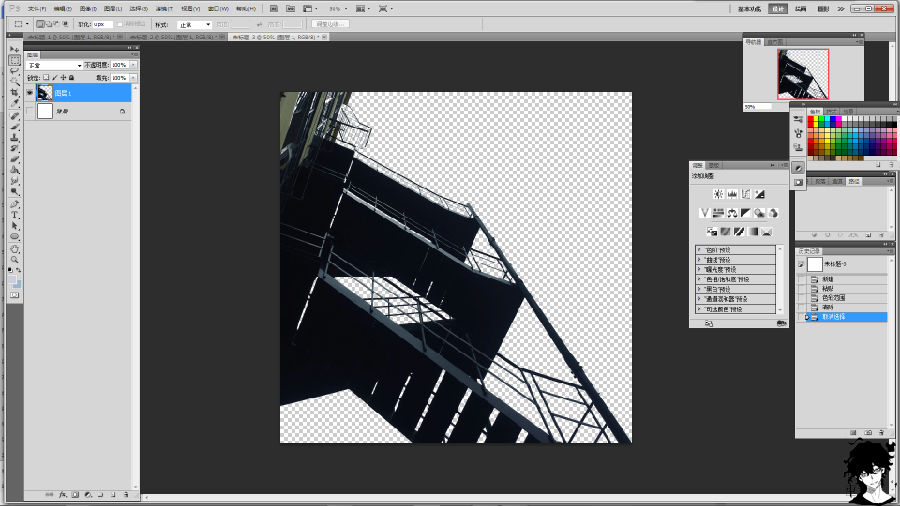This screenshot has width=900, height=506.
Task: Click the navigator preview thumbnail
Action: click(803, 74)
